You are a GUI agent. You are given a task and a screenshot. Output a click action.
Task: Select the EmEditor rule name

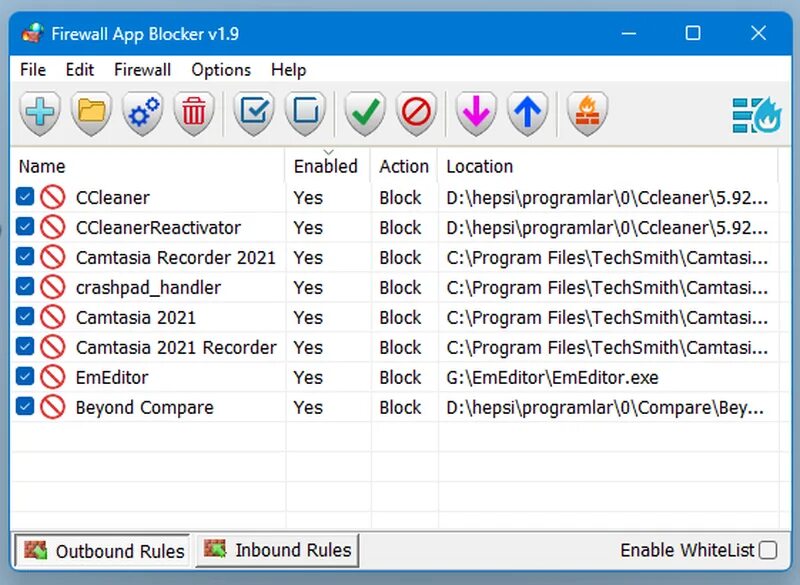(x=112, y=377)
